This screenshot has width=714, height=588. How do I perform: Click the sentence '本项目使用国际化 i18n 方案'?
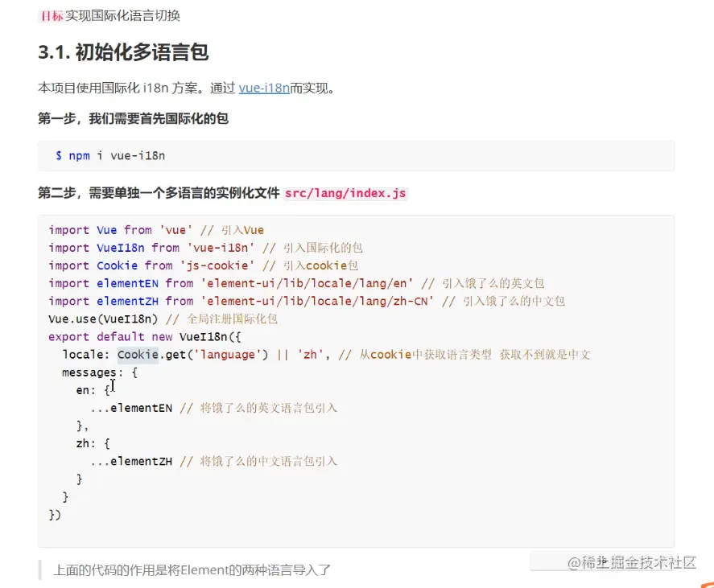[x=118, y=88]
